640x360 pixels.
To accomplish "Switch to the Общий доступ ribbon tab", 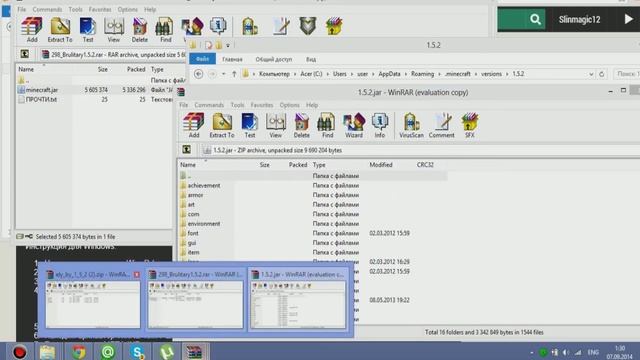I will pyautogui.click(x=273, y=59).
